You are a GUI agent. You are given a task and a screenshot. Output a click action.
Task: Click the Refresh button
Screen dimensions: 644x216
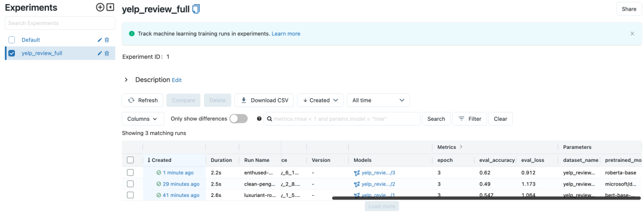pos(143,100)
